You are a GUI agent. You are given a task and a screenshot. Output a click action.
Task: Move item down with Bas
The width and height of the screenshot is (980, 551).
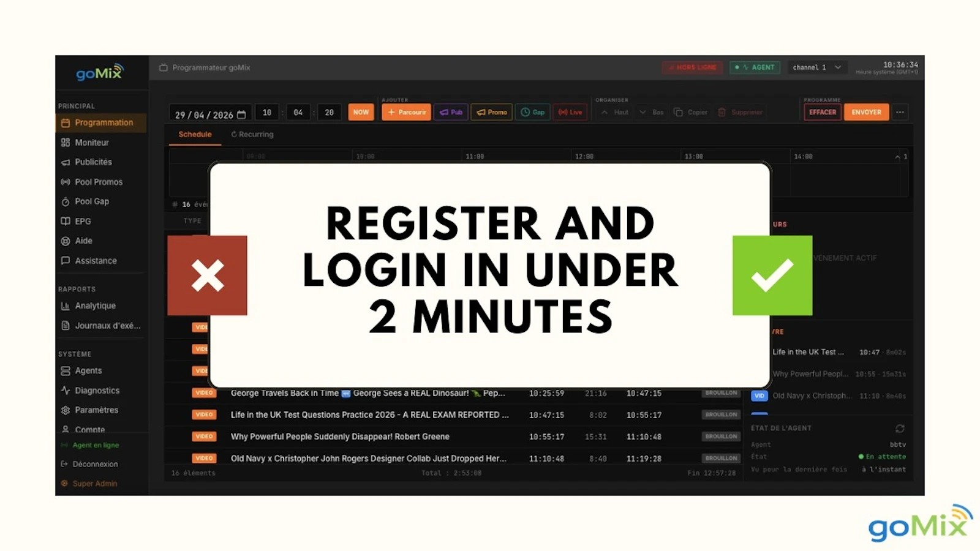[x=651, y=112]
